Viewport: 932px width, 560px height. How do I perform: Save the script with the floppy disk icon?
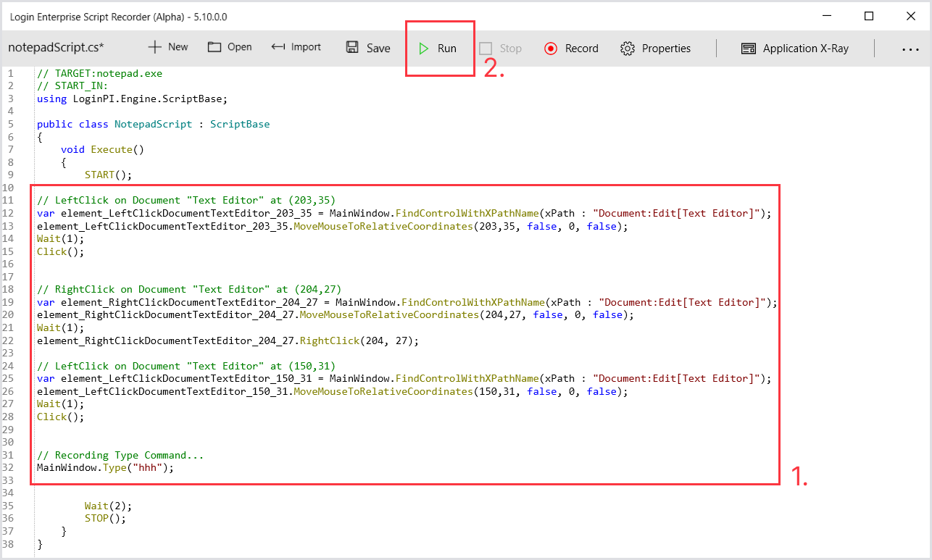point(352,48)
